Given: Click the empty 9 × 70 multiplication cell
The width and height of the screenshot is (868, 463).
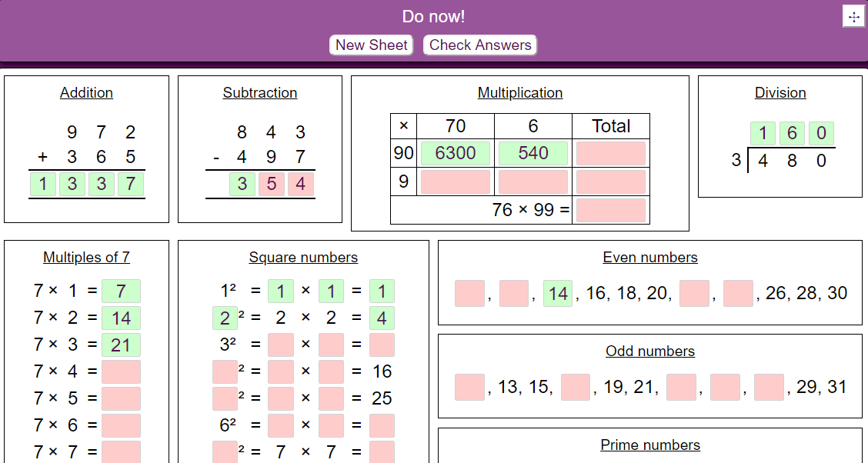Looking at the screenshot, I should pos(456,182).
